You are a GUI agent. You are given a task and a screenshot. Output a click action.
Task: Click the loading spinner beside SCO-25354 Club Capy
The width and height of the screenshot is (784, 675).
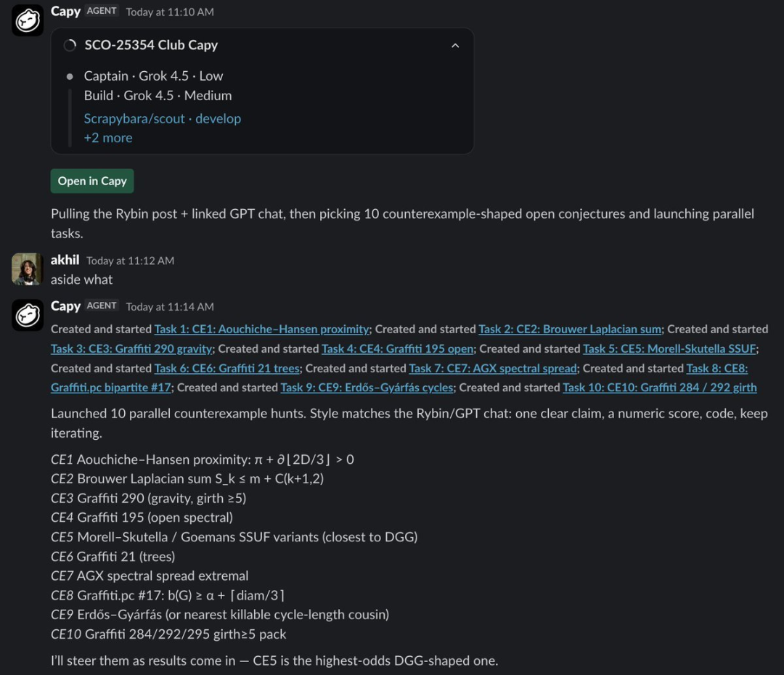70,46
